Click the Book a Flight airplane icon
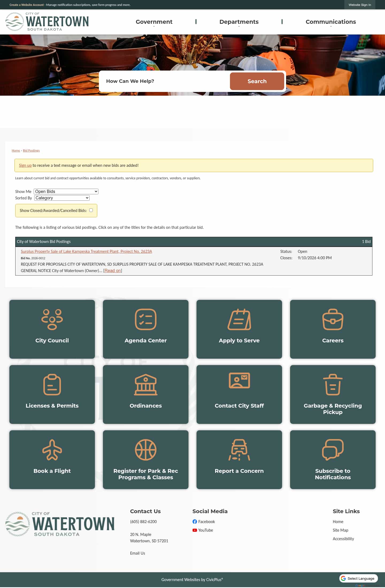385x588 pixels. click(52, 450)
